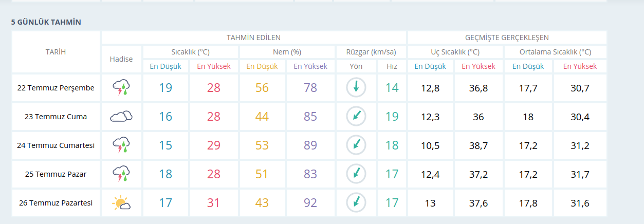This screenshot has height=224, width=644.
Task: Select the Sıcaklık (°C) header
Action: pyautogui.click(x=190, y=52)
